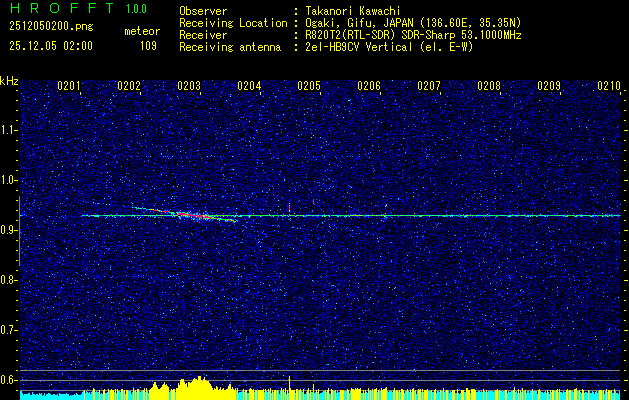Click the kHz axis unit label
Screen dimensions: 629x400
(9, 81)
